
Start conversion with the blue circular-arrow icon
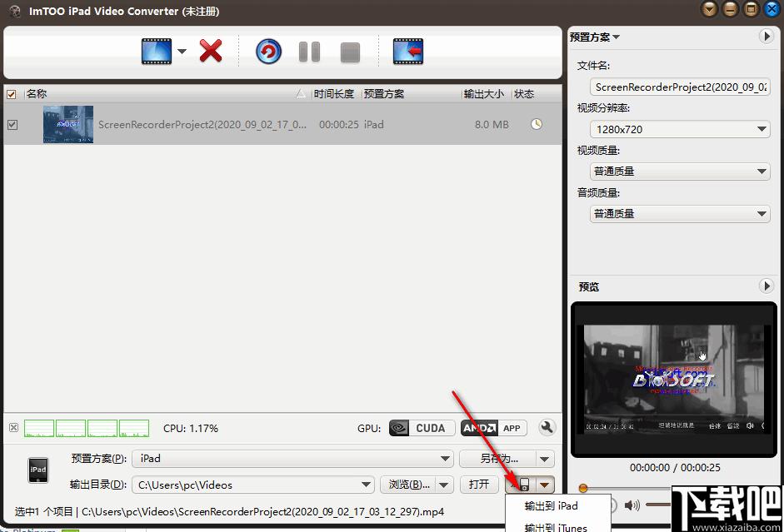(x=268, y=52)
